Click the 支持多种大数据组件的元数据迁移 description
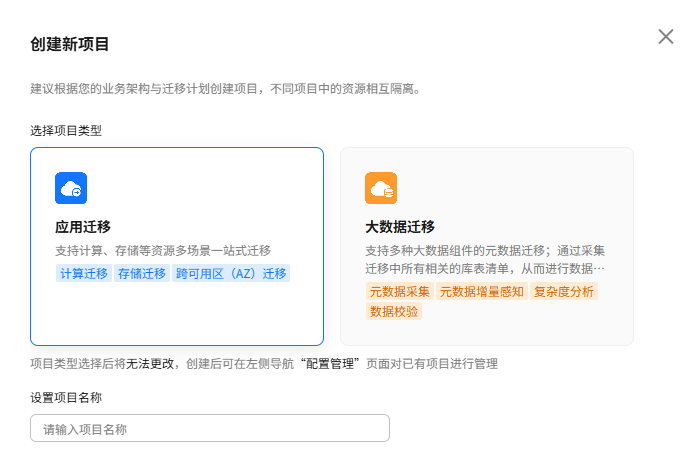 click(485, 260)
